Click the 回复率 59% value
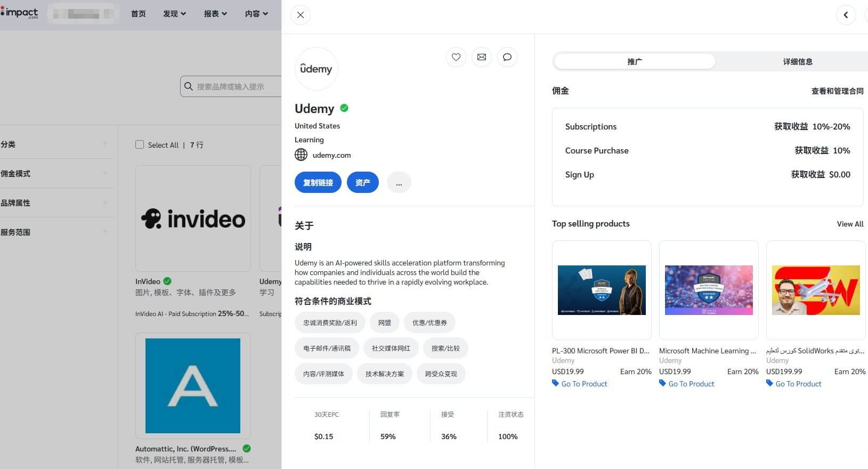Viewport: 868px width, 469px height. tap(388, 436)
